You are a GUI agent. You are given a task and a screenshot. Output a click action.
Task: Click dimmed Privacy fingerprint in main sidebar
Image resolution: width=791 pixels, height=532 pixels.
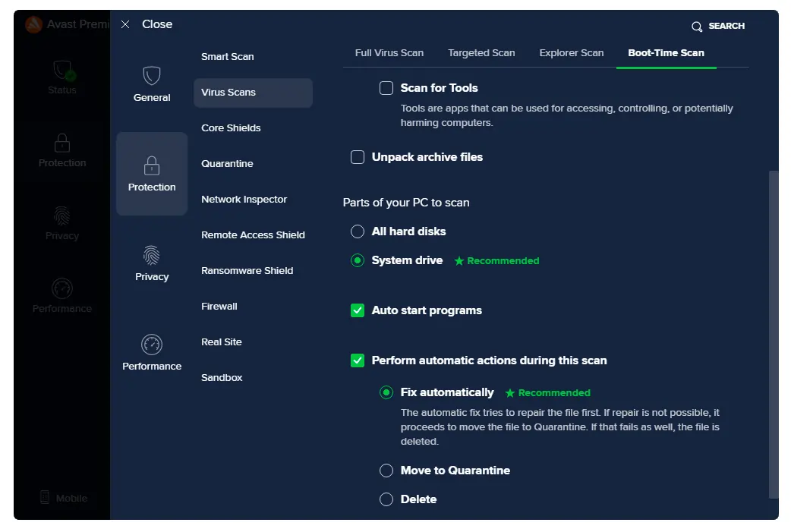pos(62,216)
